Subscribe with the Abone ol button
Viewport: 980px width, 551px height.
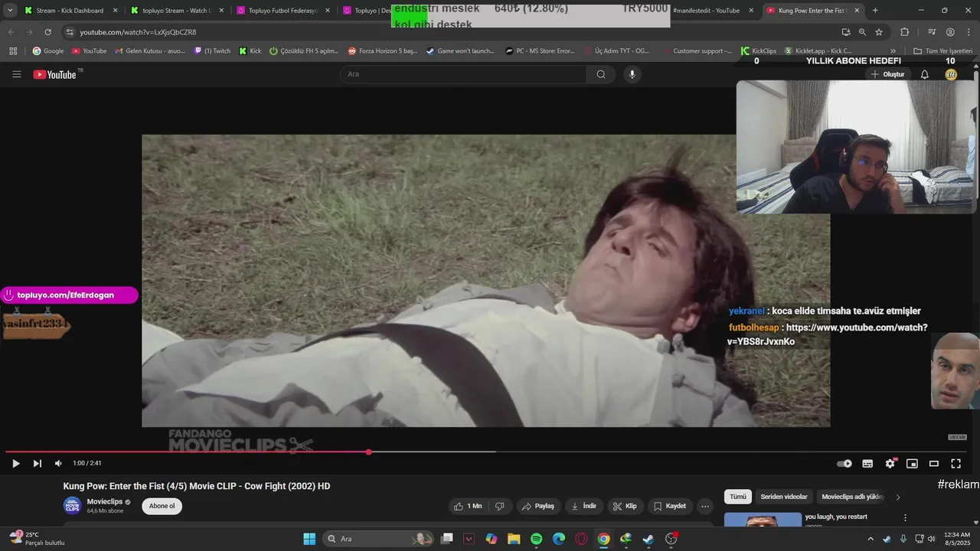(162, 506)
